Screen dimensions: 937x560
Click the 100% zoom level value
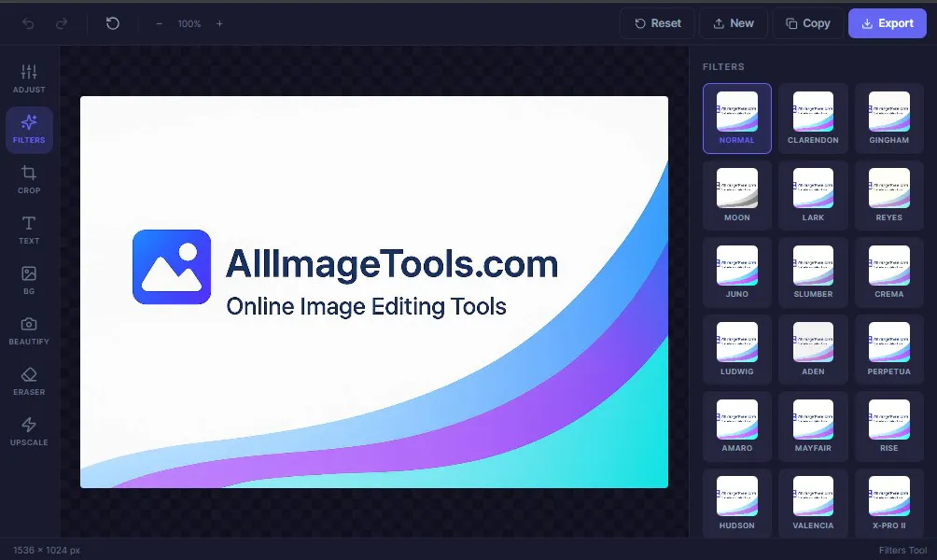[x=189, y=24]
